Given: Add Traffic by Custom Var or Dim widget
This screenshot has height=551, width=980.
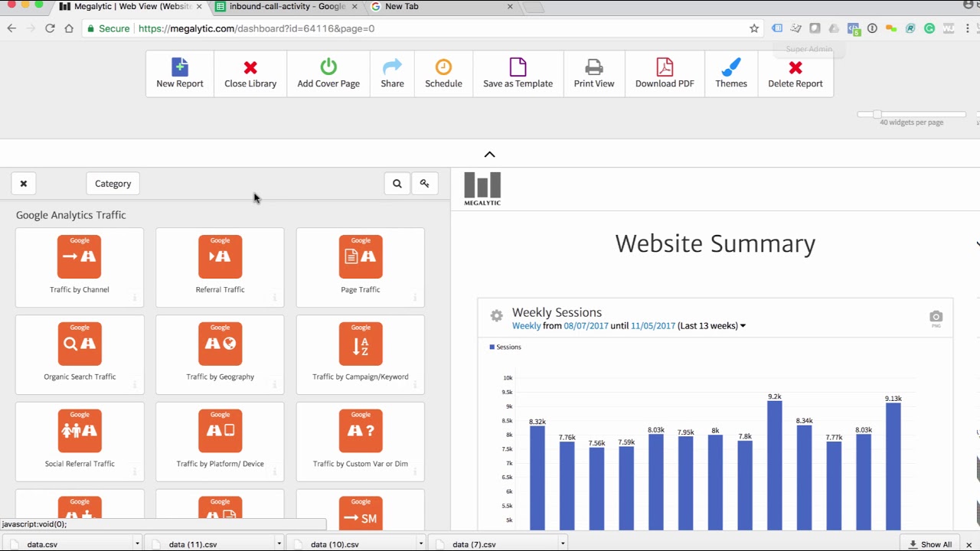Looking at the screenshot, I should pyautogui.click(x=361, y=442).
